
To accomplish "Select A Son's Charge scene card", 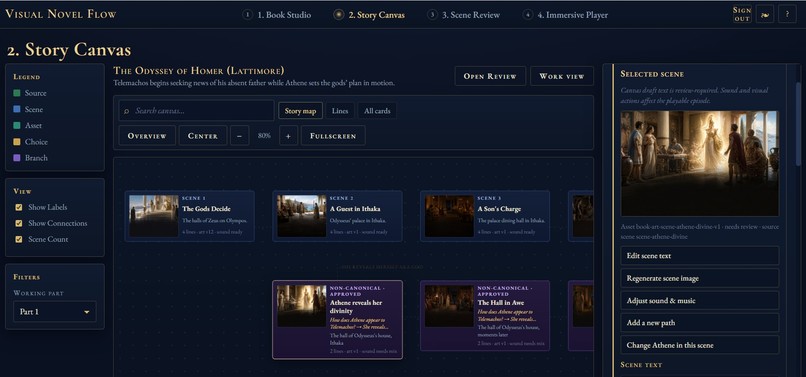I will pyautogui.click(x=485, y=216).
